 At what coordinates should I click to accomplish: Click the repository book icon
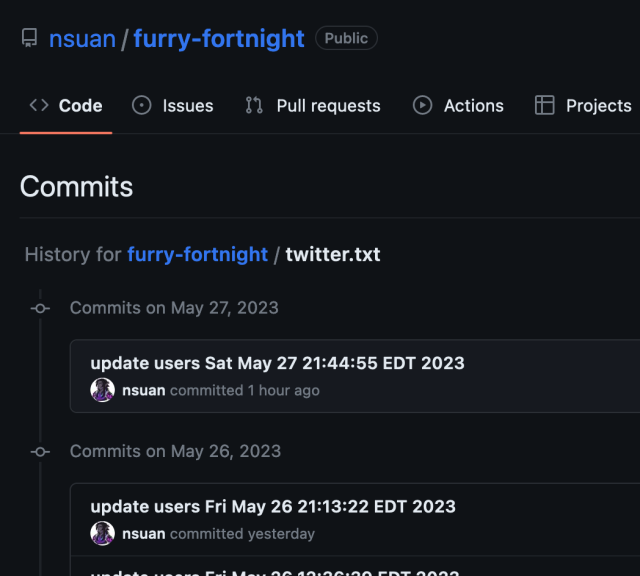coord(29,39)
